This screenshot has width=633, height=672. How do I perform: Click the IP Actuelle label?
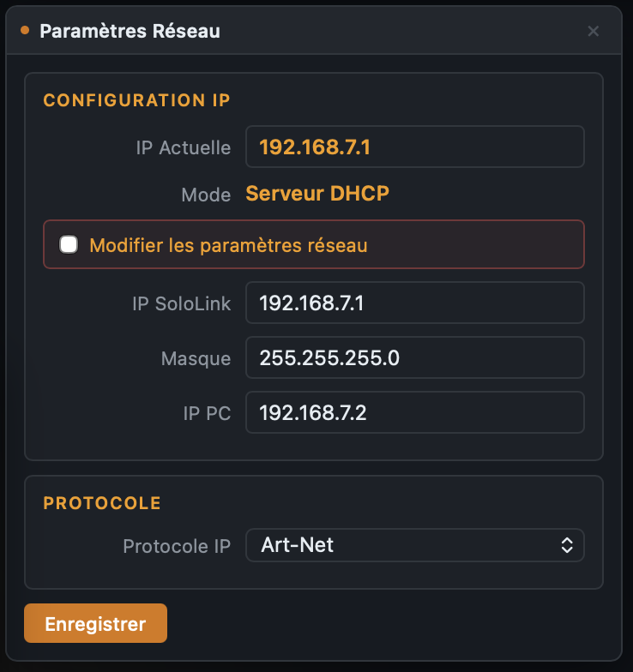(184, 147)
